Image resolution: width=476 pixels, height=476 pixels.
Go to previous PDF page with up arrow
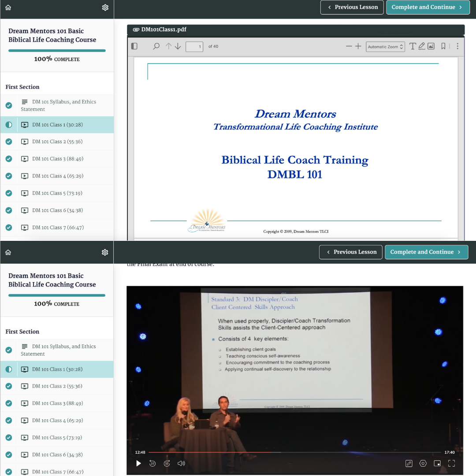[169, 46]
